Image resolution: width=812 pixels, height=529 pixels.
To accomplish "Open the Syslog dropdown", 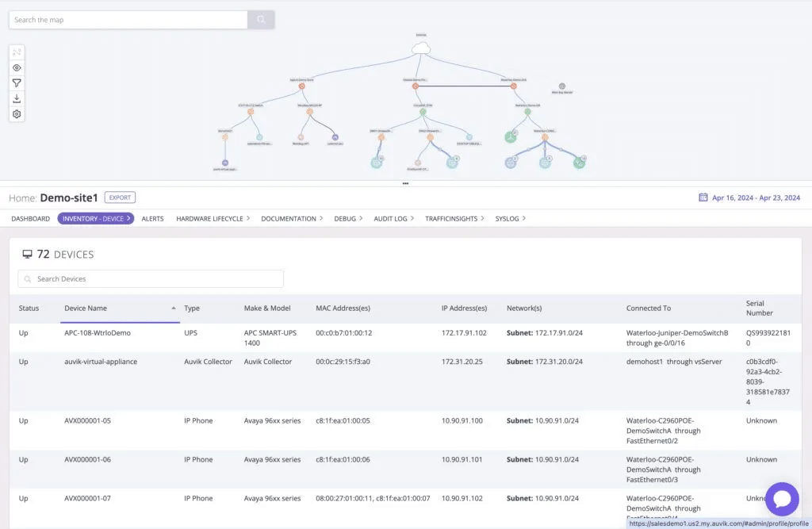I will (x=525, y=218).
